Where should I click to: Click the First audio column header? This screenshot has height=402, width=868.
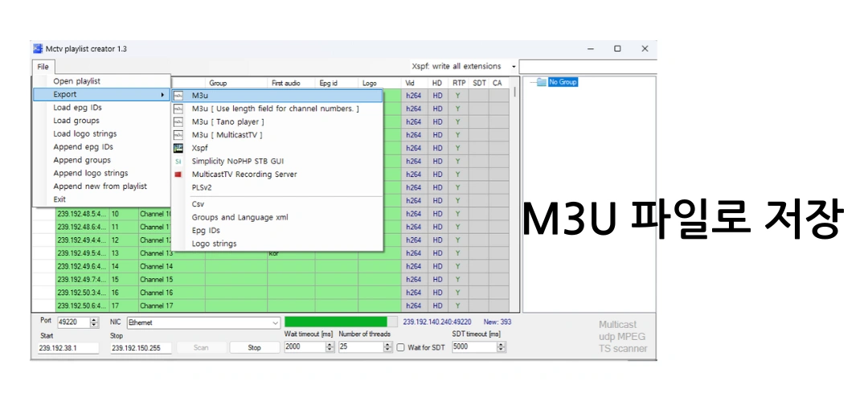(x=292, y=83)
